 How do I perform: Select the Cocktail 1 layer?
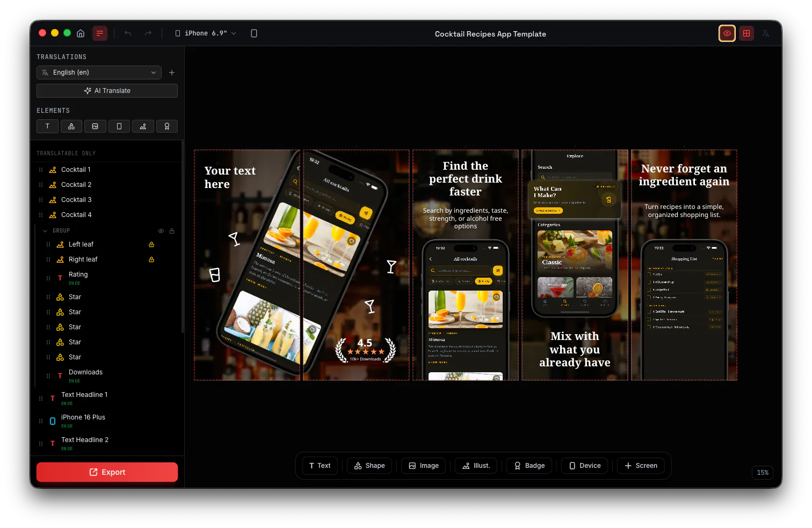click(107, 170)
